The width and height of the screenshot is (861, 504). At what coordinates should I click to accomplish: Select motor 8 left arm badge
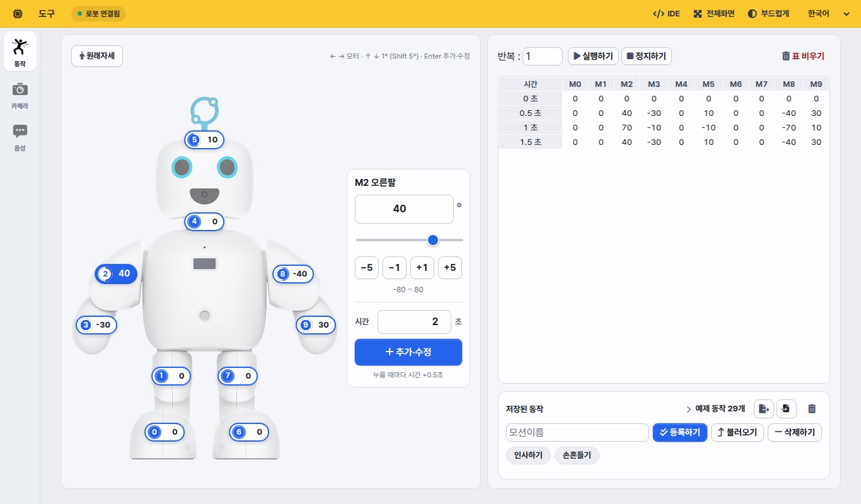[x=293, y=274]
